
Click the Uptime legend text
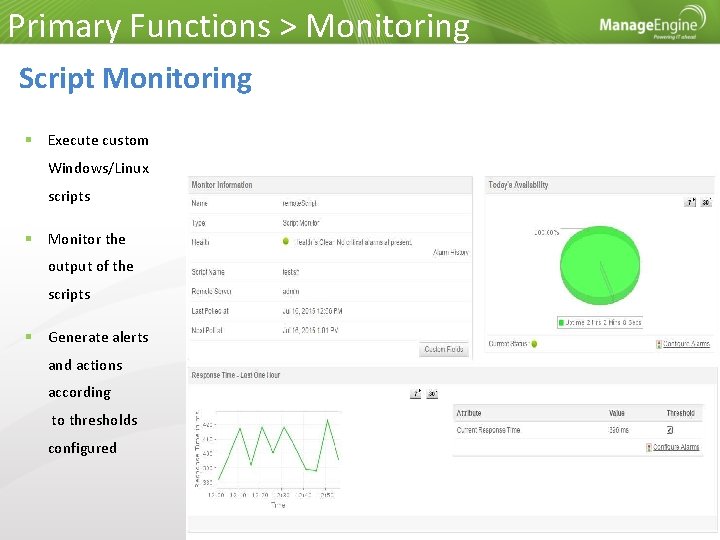coord(603,323)
